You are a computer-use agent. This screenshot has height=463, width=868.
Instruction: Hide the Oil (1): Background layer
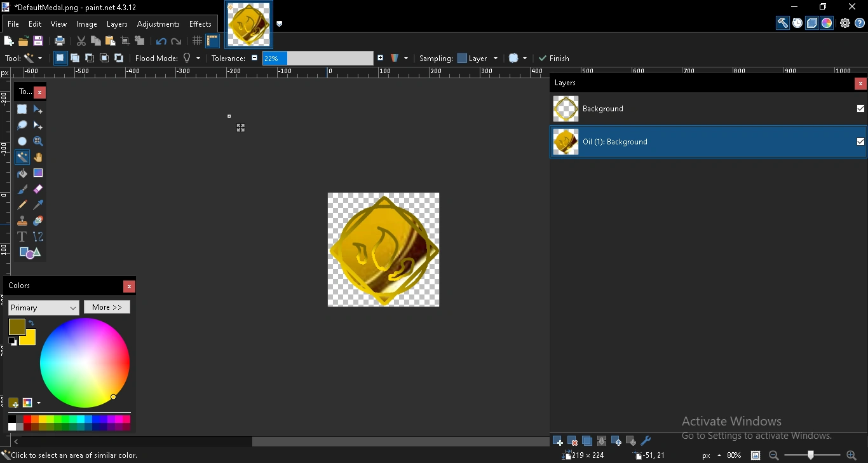(860, 142)
